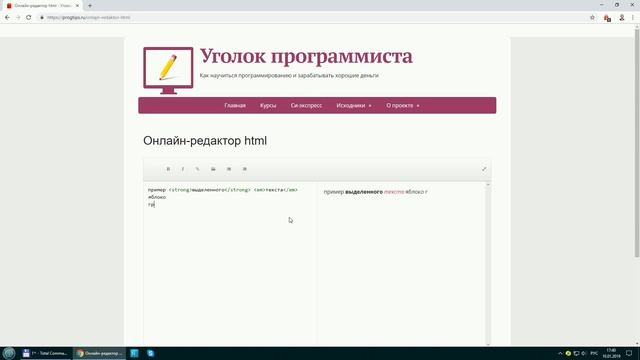Screen dimensions: 640x360
Task: Open the Главная menu item
Action: click(235, 105)
